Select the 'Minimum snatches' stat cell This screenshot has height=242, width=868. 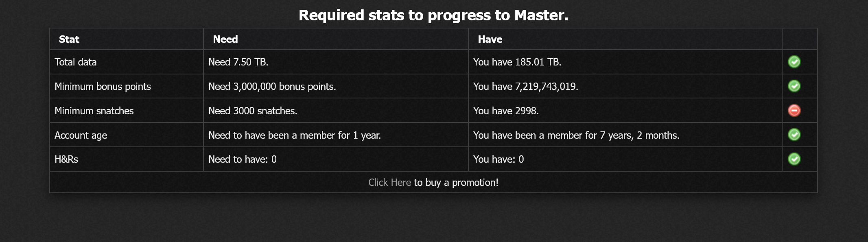(x=94, y=111)
